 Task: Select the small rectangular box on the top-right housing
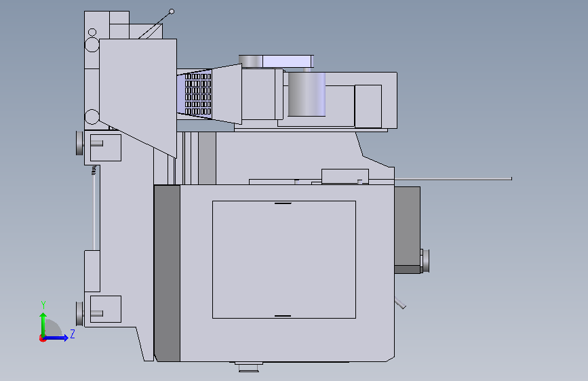point(368,106)
